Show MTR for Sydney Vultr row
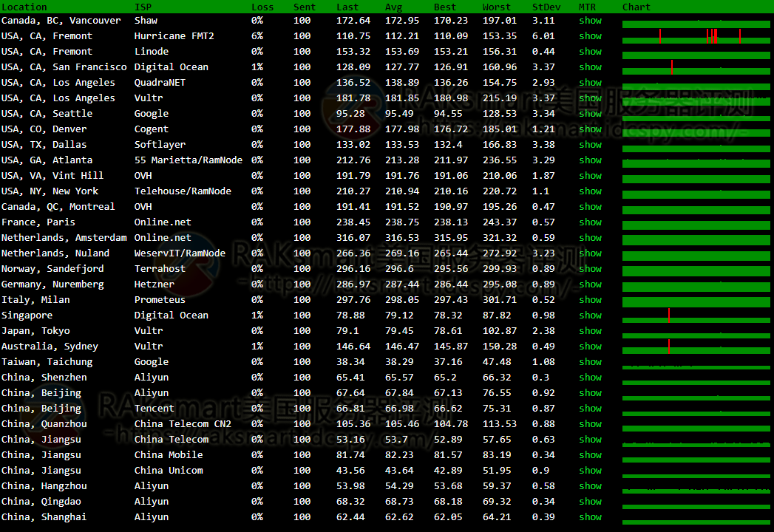The image size is (774, 532). 590,347
